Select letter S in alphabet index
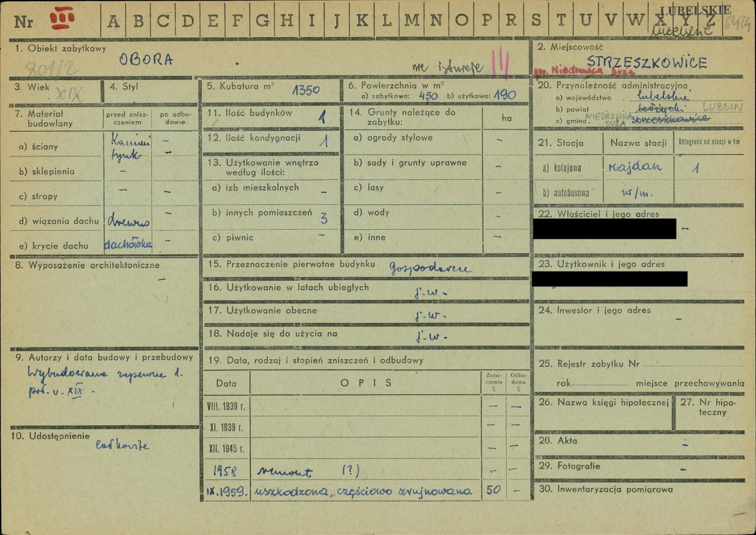The width and height of the screenshot is (756, 535). 536,20
